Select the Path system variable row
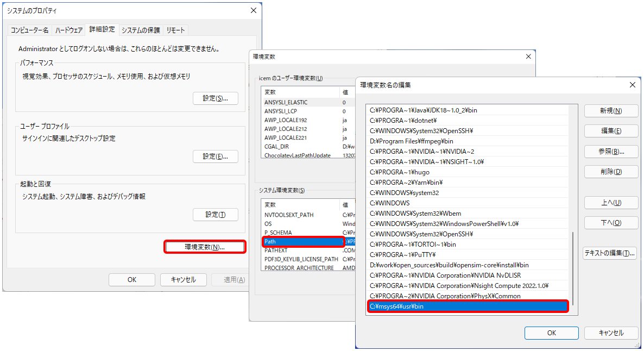 [302, 241]
